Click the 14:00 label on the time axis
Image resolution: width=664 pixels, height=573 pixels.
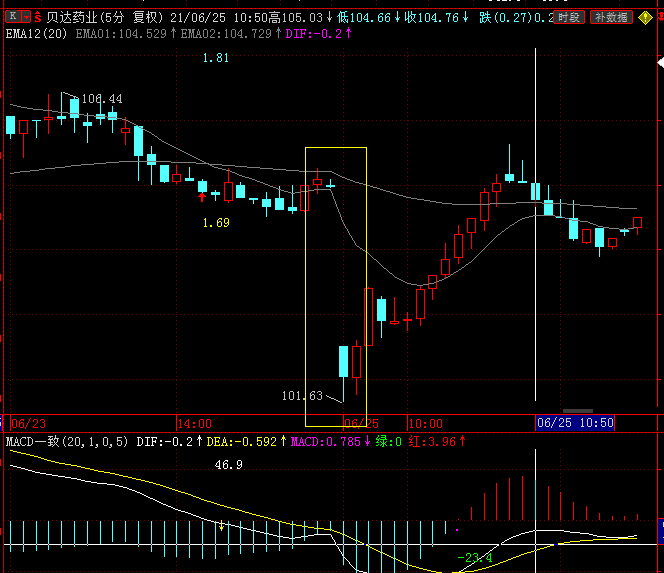pyautogui.click(x=194, y=424)
